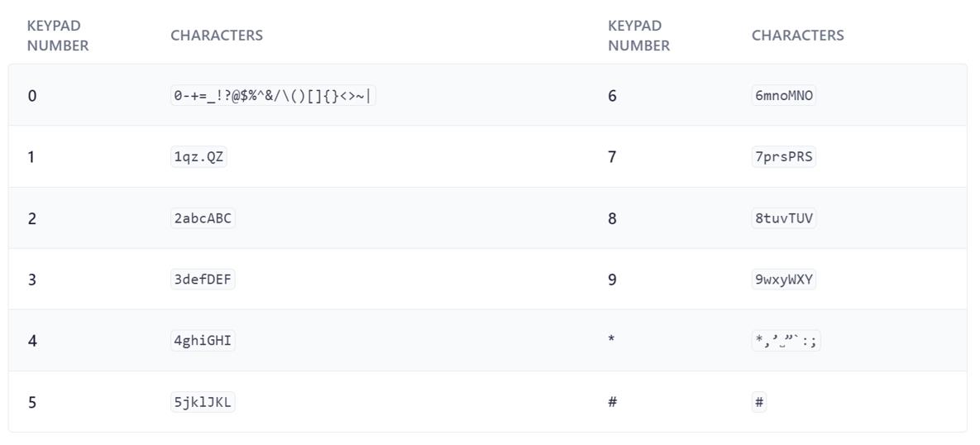The height and width of the screenshot is (445, 980).
Task: Click the punctuation code for star key
Action: [x=786, y=341]
